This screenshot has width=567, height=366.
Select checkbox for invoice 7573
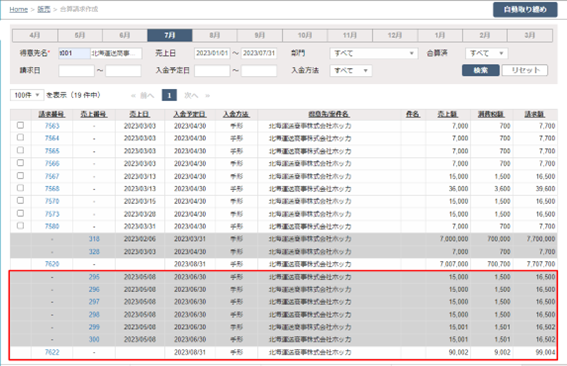click(21, 213)
